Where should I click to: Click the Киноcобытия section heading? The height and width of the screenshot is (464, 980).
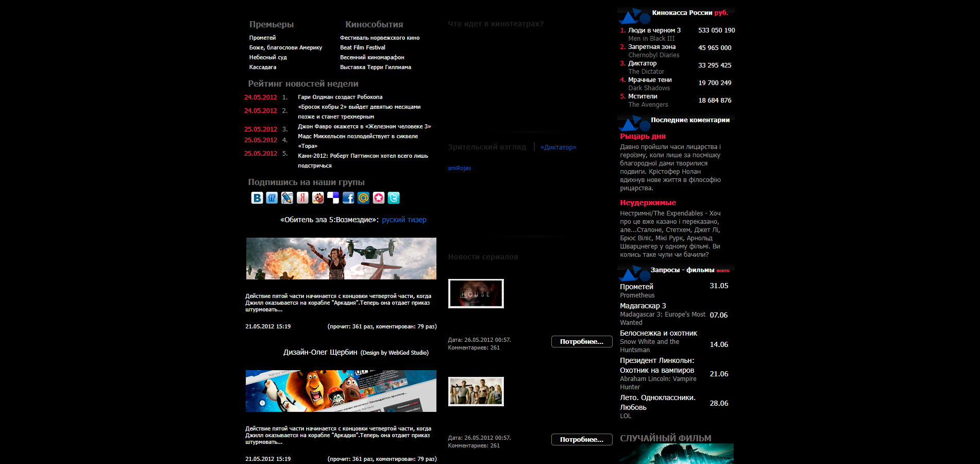tap(374, 24)
